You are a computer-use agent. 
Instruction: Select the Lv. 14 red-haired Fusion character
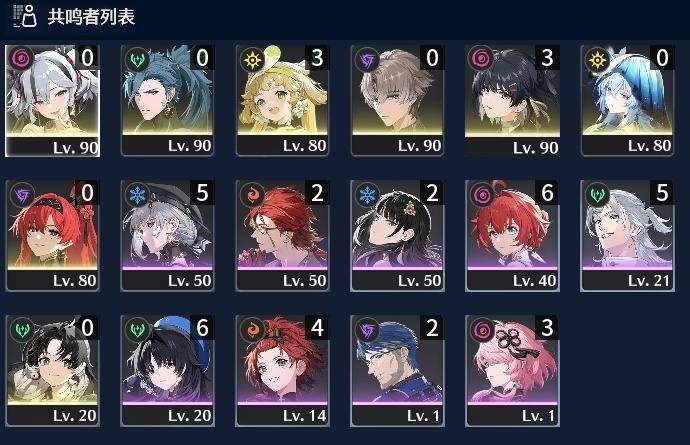tap(283, 371)
